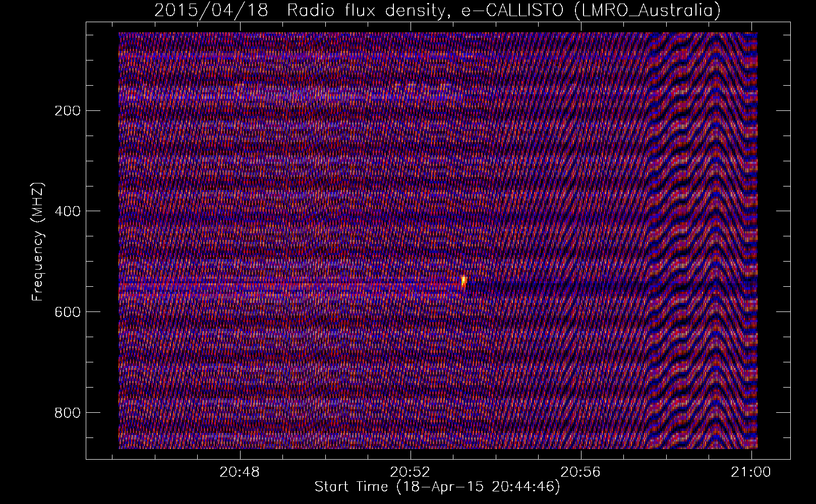Viewport: 816px width, 504px height.
Task: Click the plot title '2015/04/18 Radio flux density'
Action: pos(437,10)
